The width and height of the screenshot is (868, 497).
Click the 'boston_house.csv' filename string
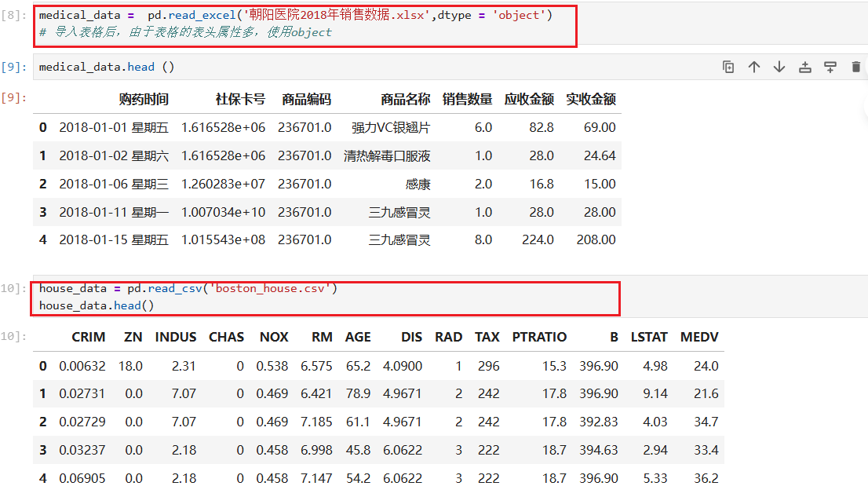[272, 288]
